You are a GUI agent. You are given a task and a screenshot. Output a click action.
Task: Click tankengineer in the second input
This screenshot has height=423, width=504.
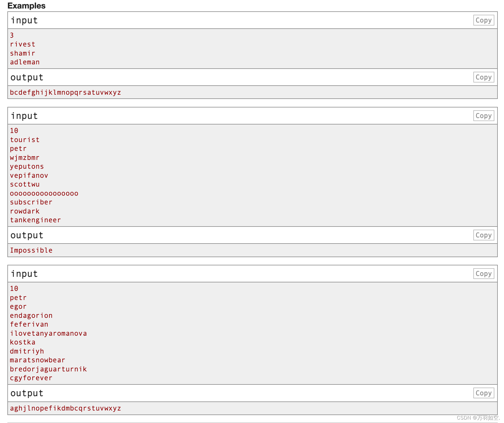[x=35, y=220]
